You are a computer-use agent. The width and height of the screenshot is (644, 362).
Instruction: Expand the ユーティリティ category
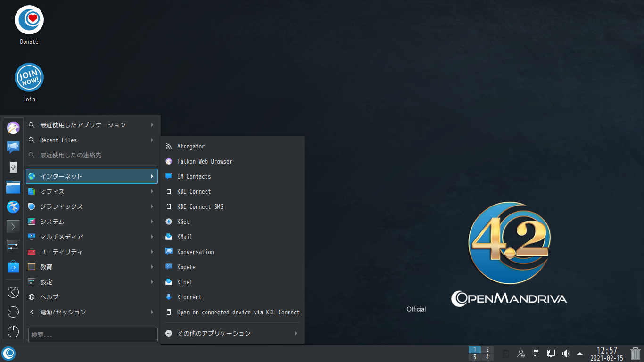[x=92, y=252]
